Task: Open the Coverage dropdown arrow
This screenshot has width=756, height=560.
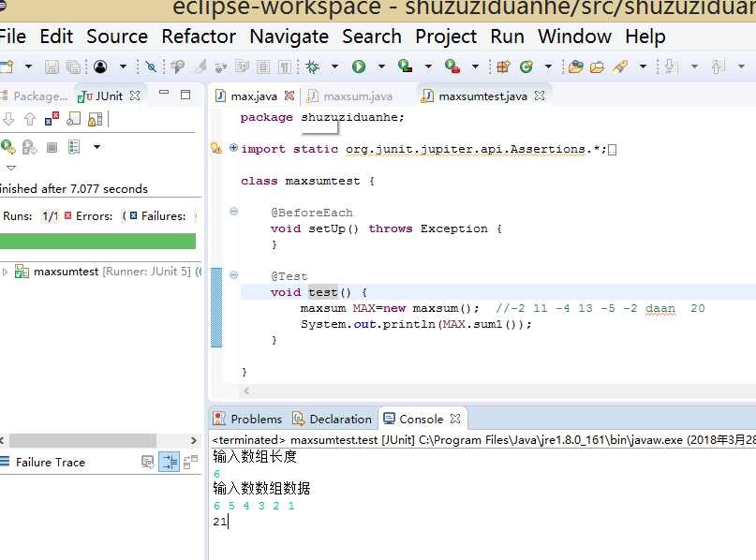Action: [428, 66]
